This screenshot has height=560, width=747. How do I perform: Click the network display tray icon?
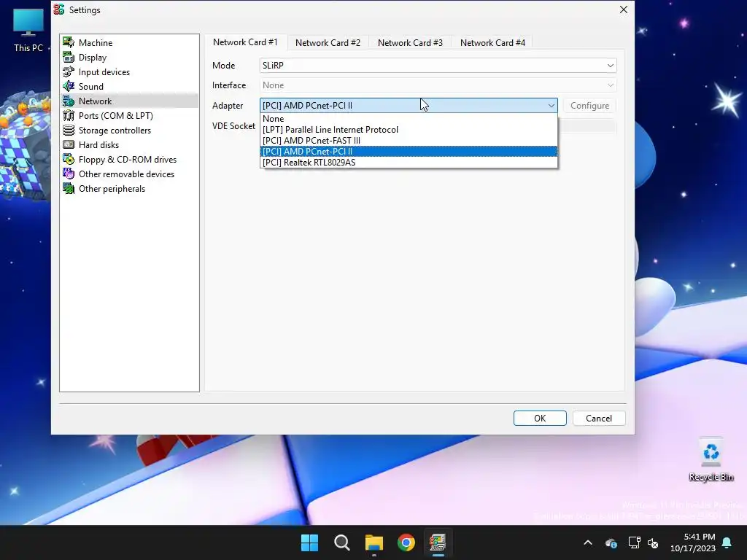634,542
